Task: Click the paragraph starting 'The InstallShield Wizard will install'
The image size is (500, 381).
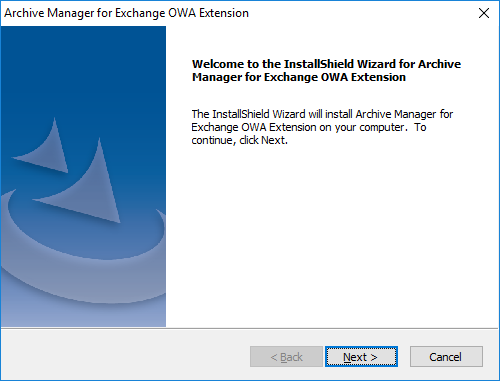Action: [322, 127]
